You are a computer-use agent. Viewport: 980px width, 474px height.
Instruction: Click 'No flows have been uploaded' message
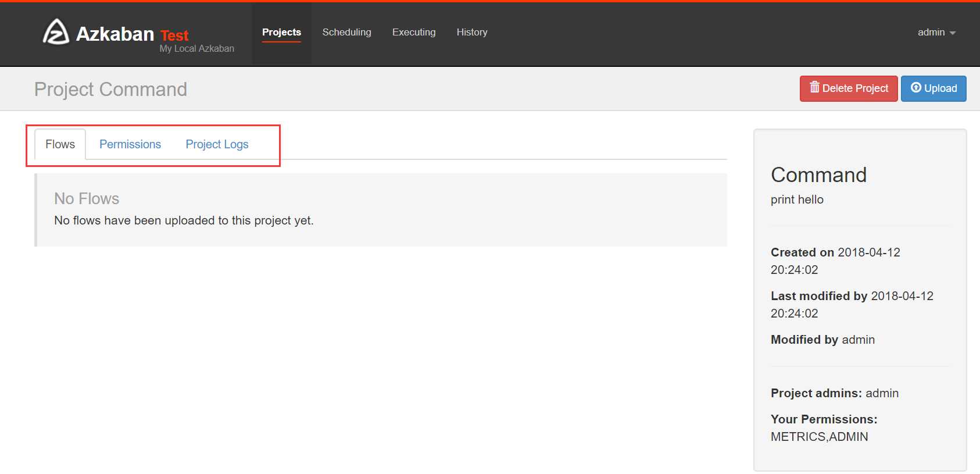pyautogui.click(x=184, y=220)
